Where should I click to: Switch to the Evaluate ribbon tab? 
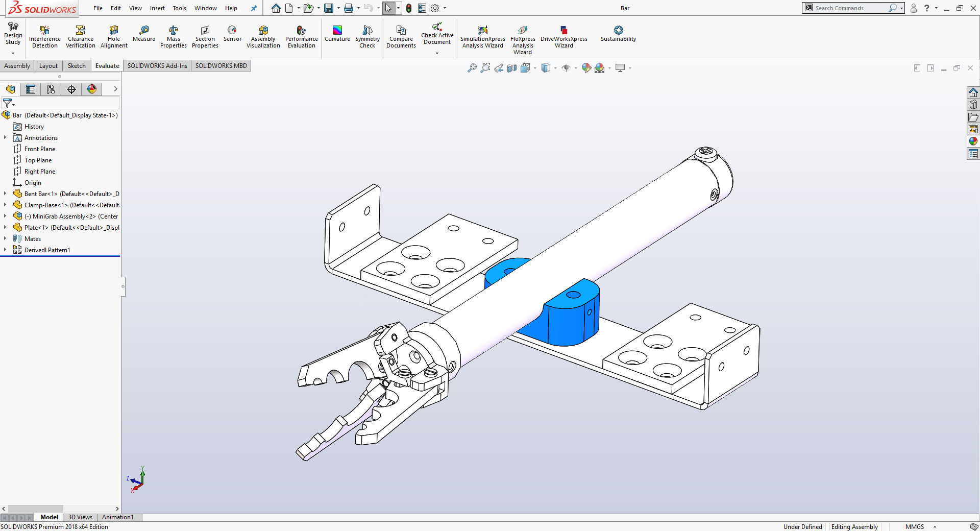(x=107, y=65)
